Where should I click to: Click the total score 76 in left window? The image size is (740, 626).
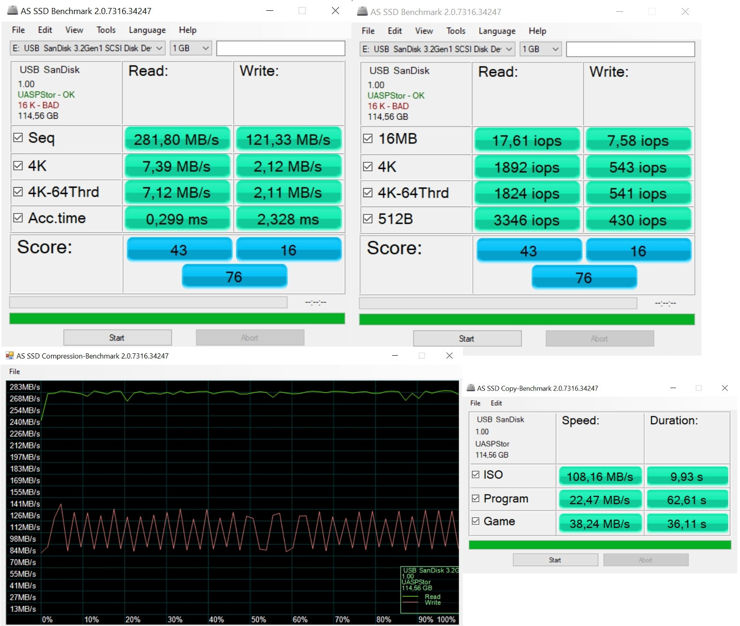coord(234,276)
